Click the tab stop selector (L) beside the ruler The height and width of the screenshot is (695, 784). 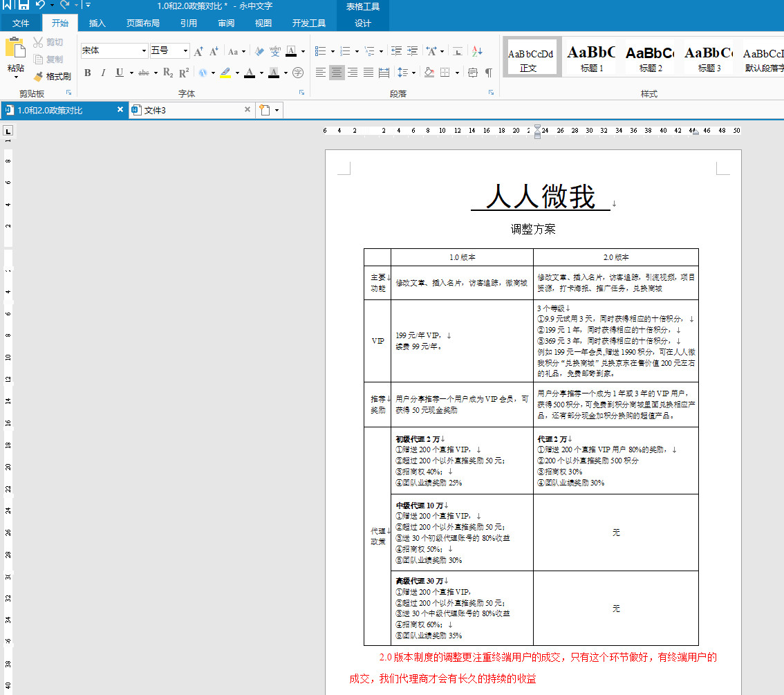point(8,131)
